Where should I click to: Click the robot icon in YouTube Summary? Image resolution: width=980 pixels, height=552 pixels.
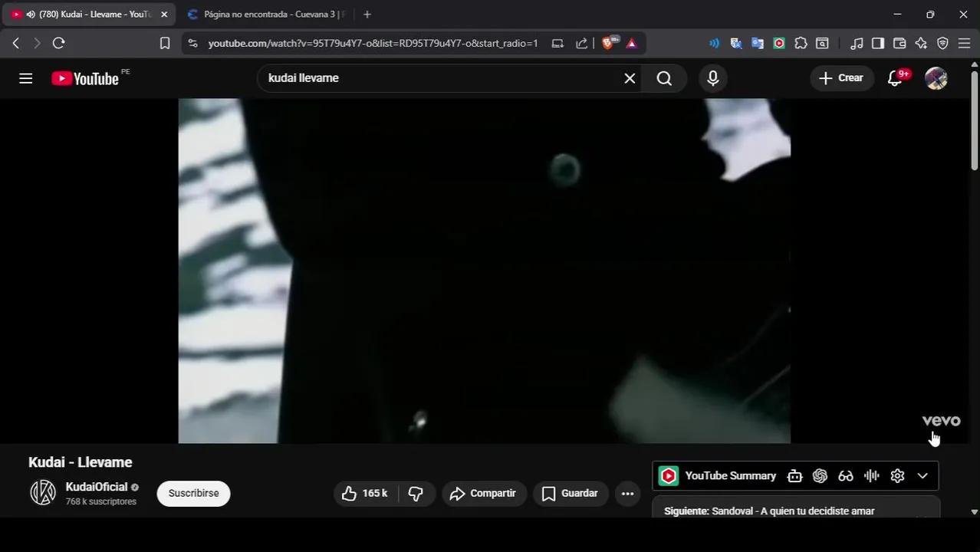[794, 476]
